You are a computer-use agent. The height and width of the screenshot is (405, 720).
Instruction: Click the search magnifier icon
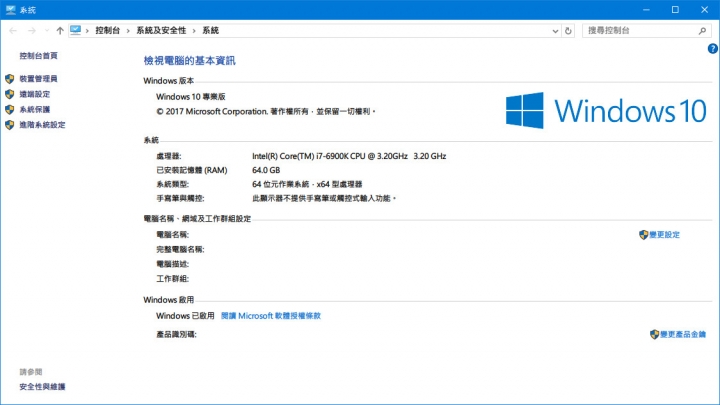[x=702, y=31]
